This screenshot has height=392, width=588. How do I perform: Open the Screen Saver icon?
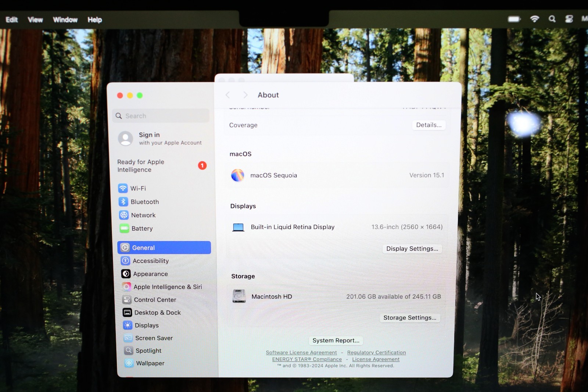(x=128, y=338)
